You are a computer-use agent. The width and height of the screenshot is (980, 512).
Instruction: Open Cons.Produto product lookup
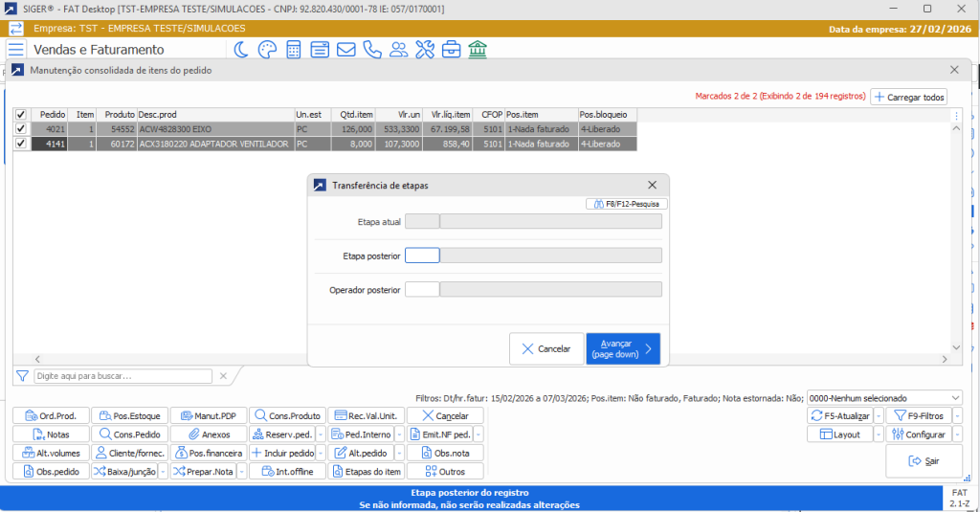pyautogui.click(x=287, y=415)
